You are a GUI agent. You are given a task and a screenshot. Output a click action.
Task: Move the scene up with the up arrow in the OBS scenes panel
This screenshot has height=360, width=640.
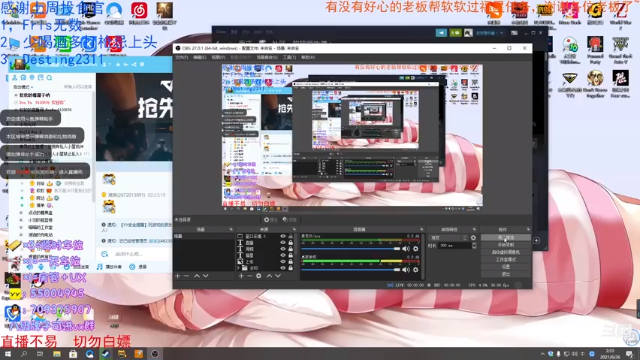coord(197,276)
